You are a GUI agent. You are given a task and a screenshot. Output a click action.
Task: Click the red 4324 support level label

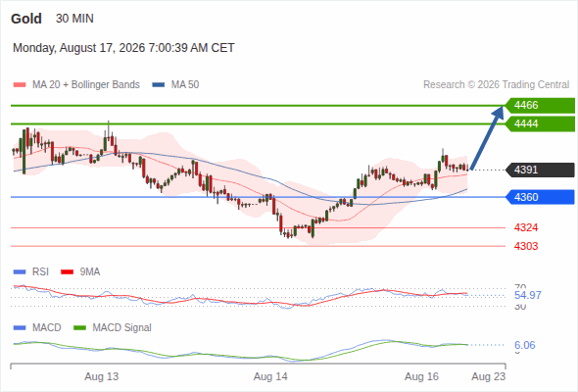pos(526,227)
